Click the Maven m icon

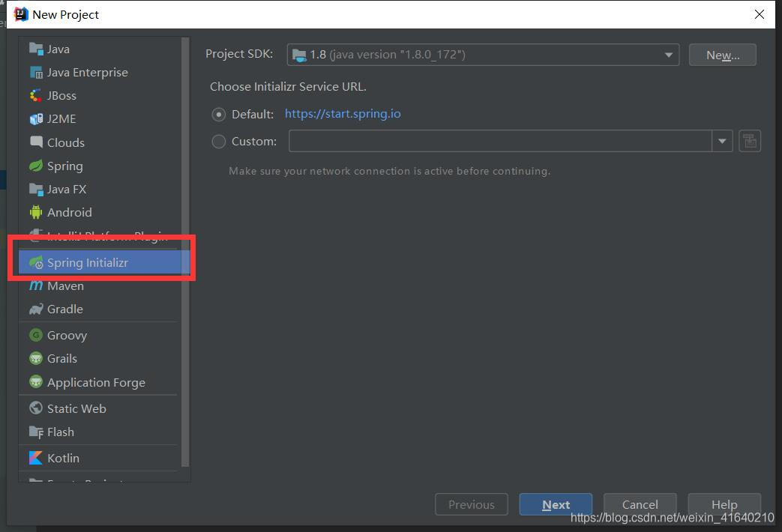[36, 285]
